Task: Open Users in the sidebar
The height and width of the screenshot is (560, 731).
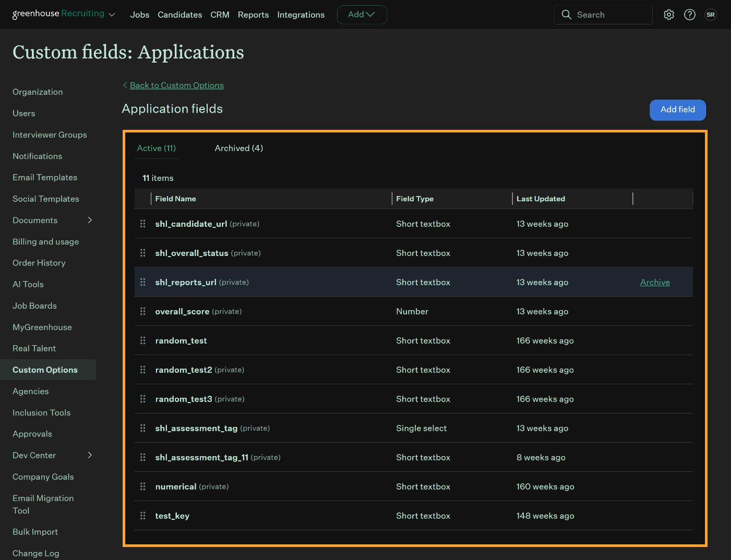Action: (x=24, y=113)
